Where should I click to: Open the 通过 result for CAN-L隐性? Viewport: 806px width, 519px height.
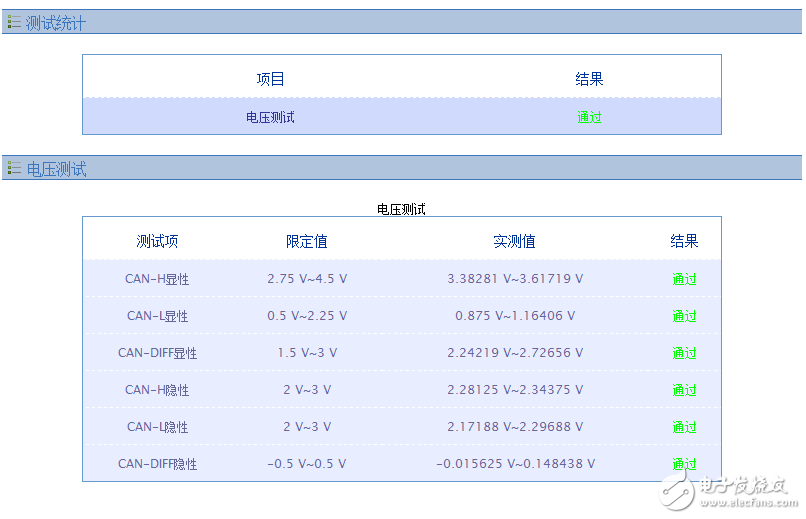pyautogui.click(x=684, y=427)
